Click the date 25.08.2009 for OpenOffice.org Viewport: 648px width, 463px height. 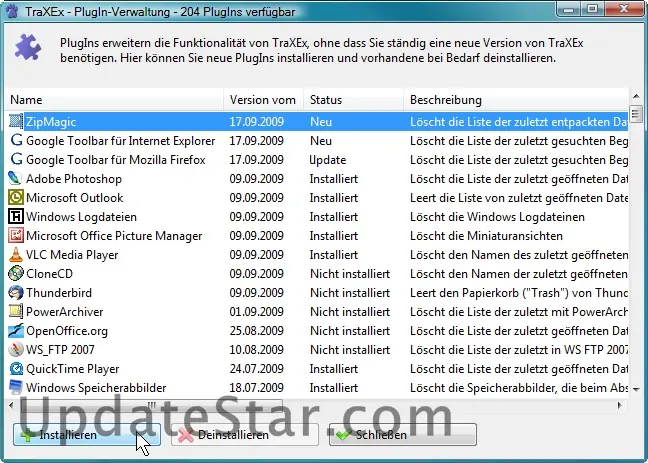click(257, 331)
